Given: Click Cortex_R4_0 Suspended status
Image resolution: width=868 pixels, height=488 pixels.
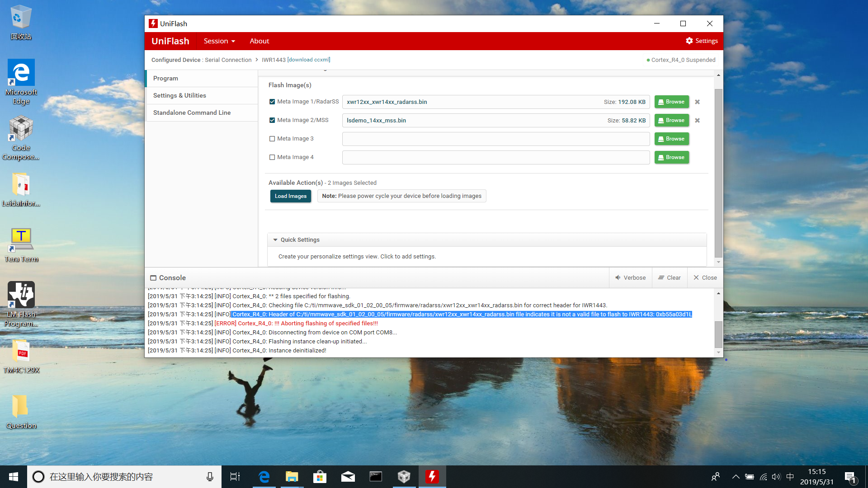Looking at the screenshot, I should tap(681, 60).
